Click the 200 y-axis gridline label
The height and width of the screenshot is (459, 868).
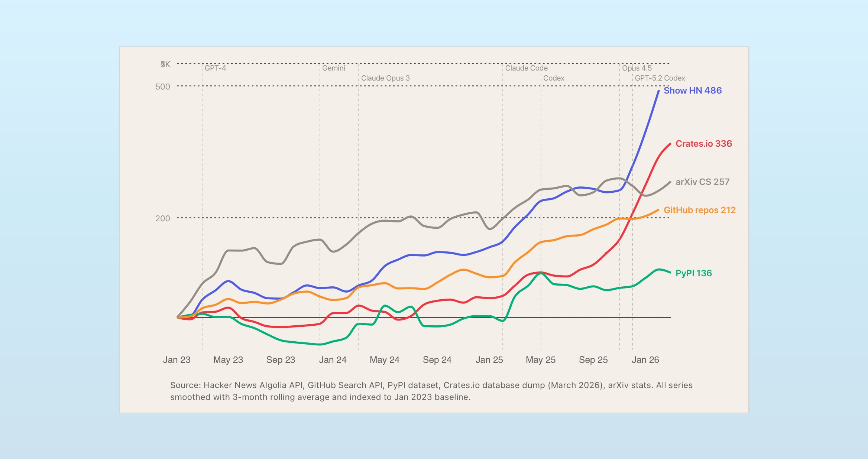click(162, 219)
